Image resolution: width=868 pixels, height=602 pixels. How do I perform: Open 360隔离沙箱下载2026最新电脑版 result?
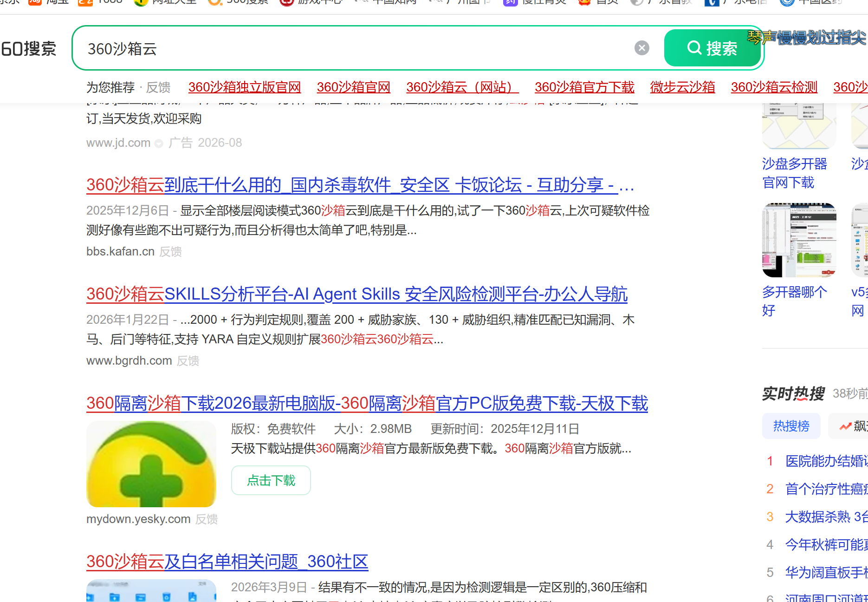(367, 403)
